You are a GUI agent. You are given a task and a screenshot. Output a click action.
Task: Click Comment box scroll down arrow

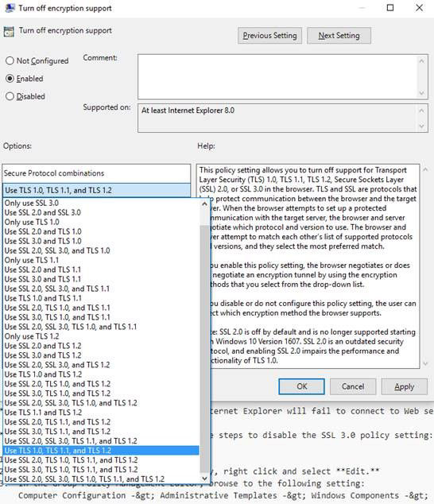coord(422,93)
